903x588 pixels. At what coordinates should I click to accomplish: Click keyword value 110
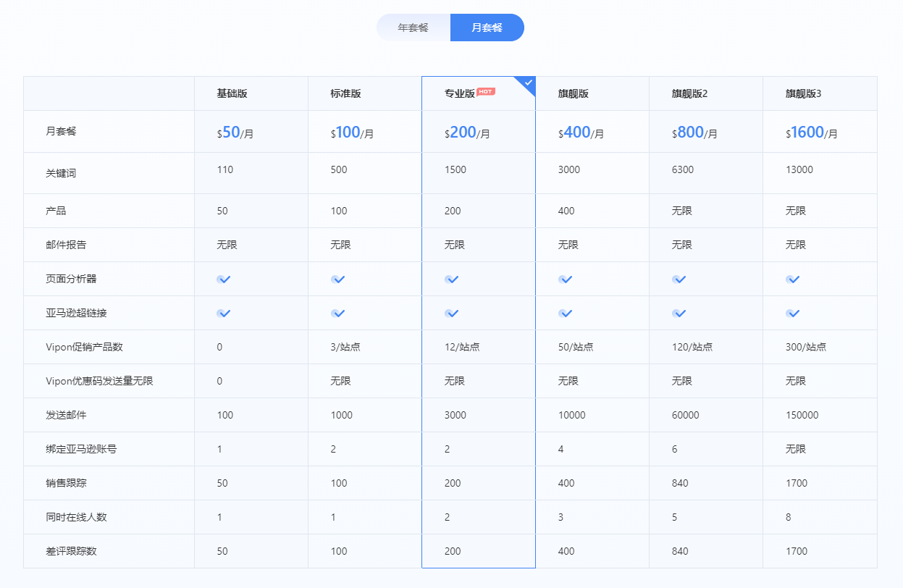click(224, 169)
